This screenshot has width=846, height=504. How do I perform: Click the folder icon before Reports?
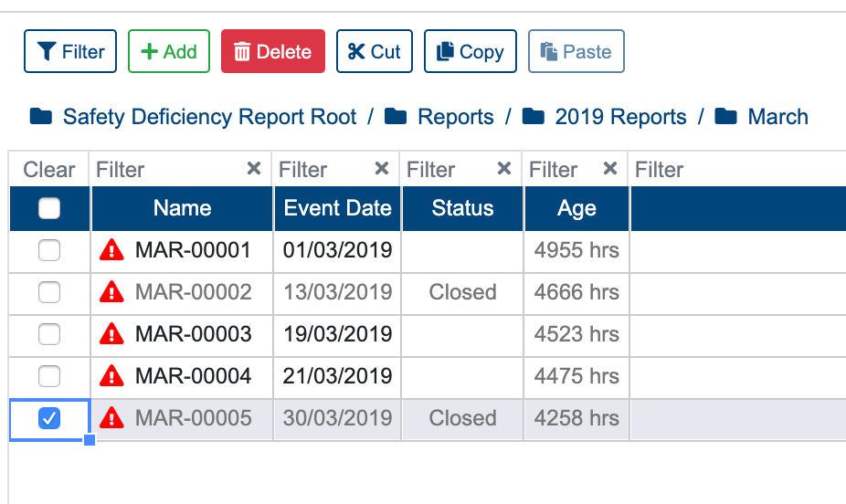coord(396,117)
